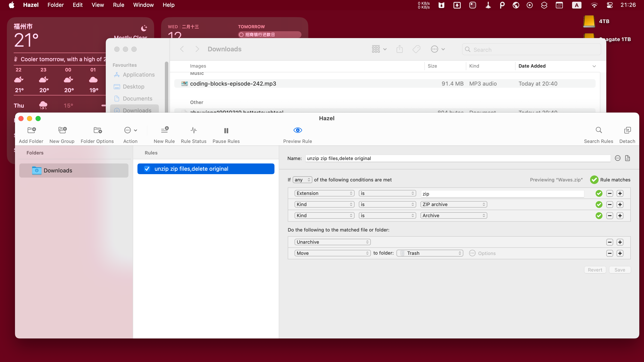This screenshot has width=644, height=362.
Task: Open Documents in Finder sidebar
Action: [133, 98]
